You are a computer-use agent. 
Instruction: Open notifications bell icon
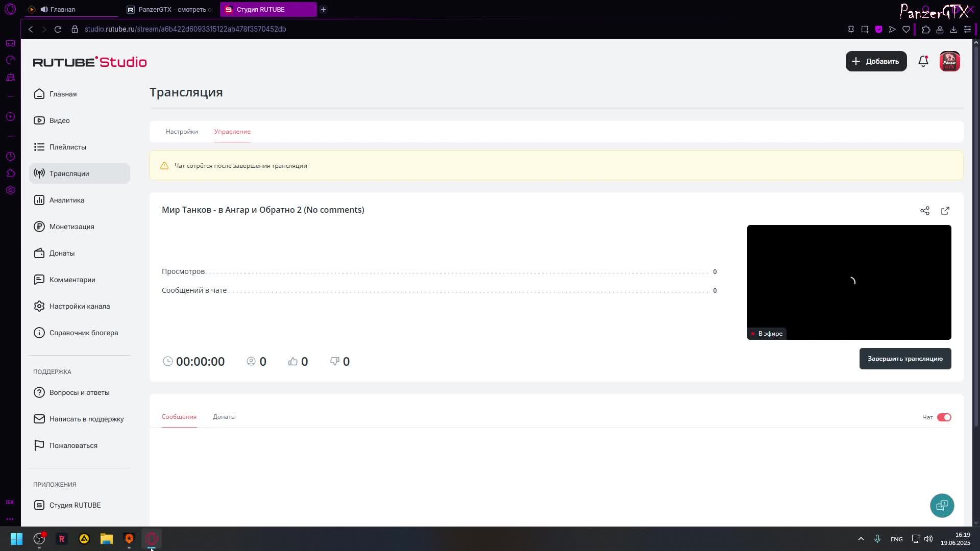click(923, 61)
